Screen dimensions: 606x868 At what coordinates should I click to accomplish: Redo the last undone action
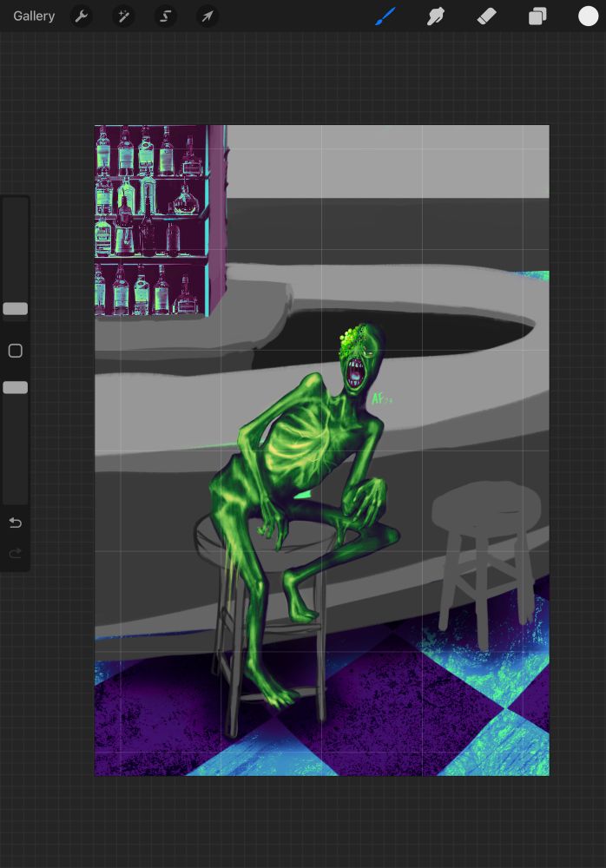[x=16, y=552]
